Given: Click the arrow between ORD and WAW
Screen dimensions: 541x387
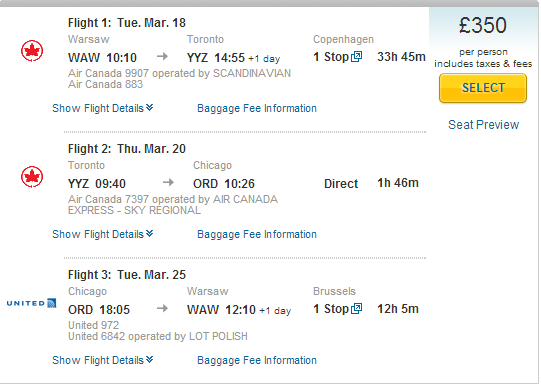Looking at the screenshot, I should pyautogui.click(x=162, y=308).
